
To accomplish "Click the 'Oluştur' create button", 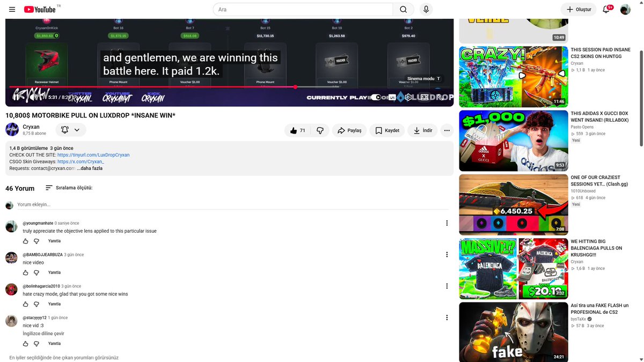I will point(579,9).
